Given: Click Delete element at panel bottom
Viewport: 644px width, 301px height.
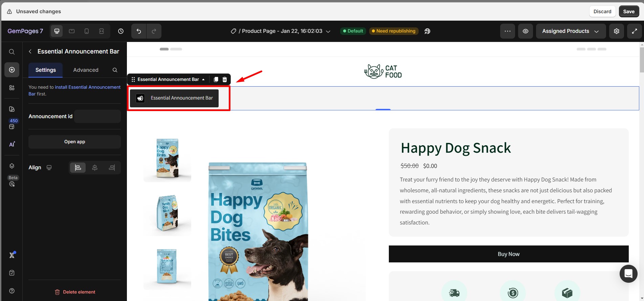Looking at the screenshot, I should tap(75, 292).
